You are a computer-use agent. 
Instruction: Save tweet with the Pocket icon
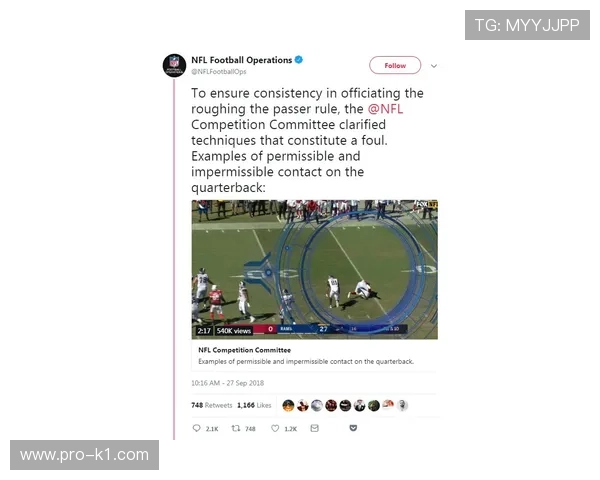tap(353, 428)
